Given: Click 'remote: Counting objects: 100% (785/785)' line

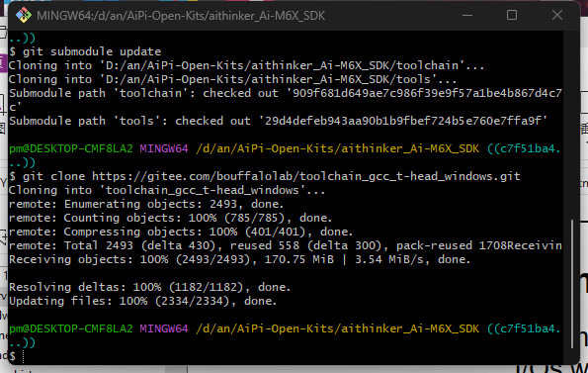Looking at the screenshot, I should point(171,218).
